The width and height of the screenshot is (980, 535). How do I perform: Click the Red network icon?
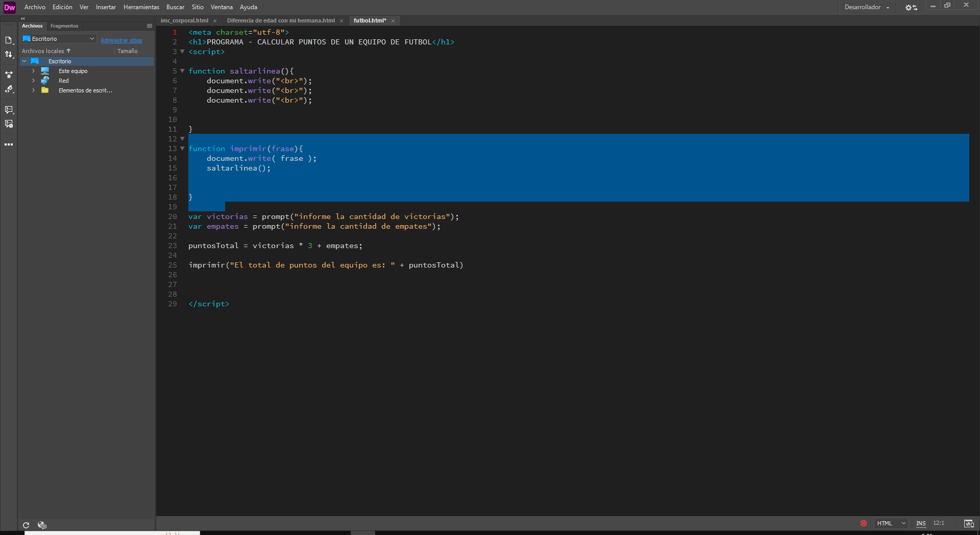tap(45, 81)
